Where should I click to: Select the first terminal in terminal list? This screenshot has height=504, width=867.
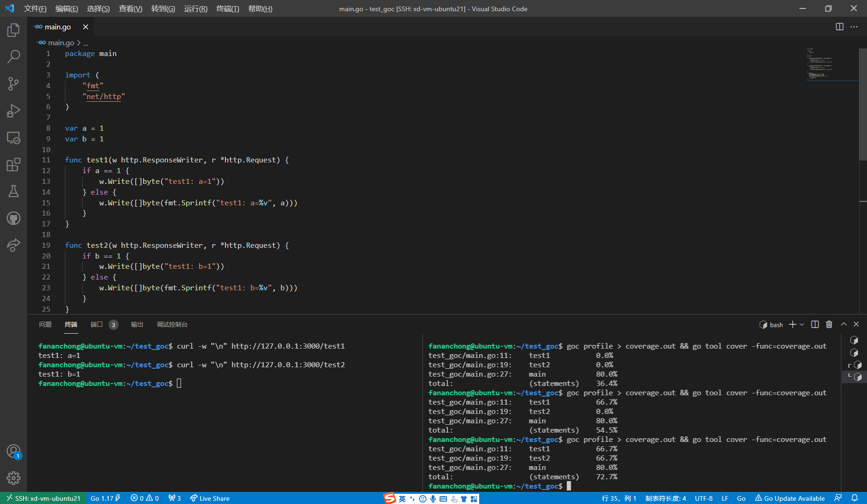[854, 340]
